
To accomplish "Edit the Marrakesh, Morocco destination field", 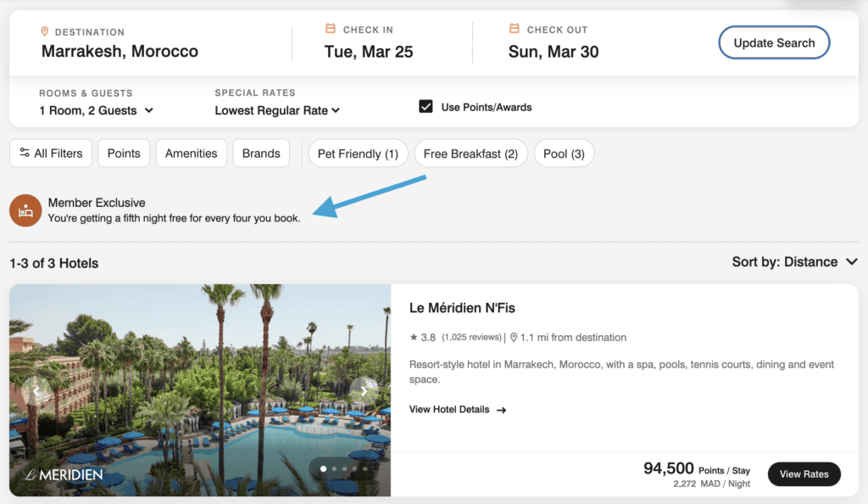I will [120, 52].
